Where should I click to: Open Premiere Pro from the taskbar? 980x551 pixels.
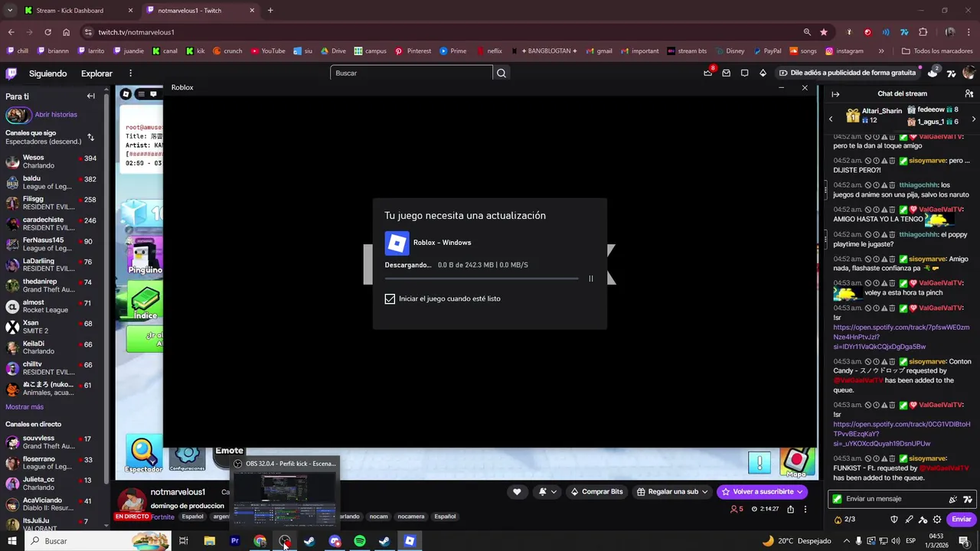click(x=235, y=541)
